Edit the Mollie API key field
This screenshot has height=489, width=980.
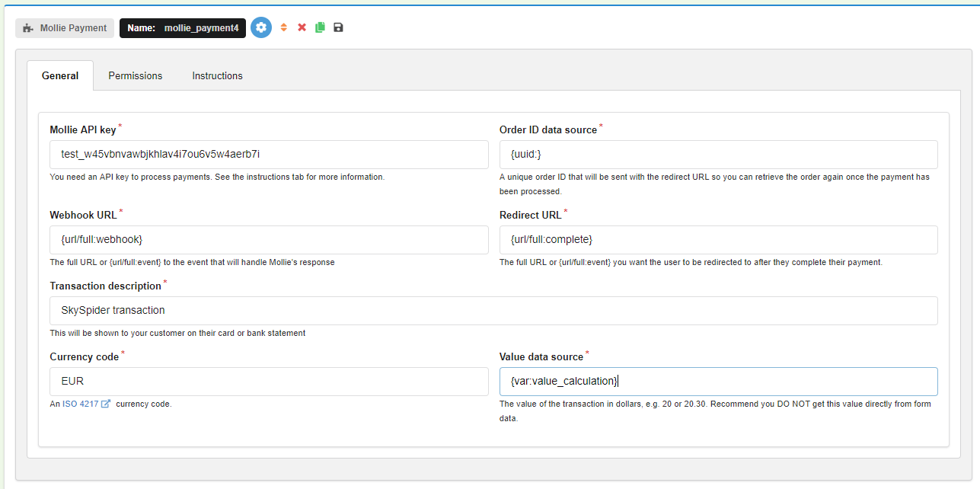tap(269, 155)
